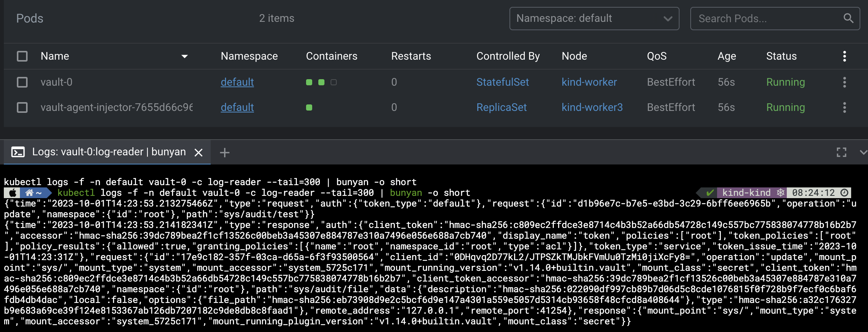Image resolution: width=868 pixels, height=332 pixels.
Task: Click the 56s age of vault-0
Action: (726, 82)
